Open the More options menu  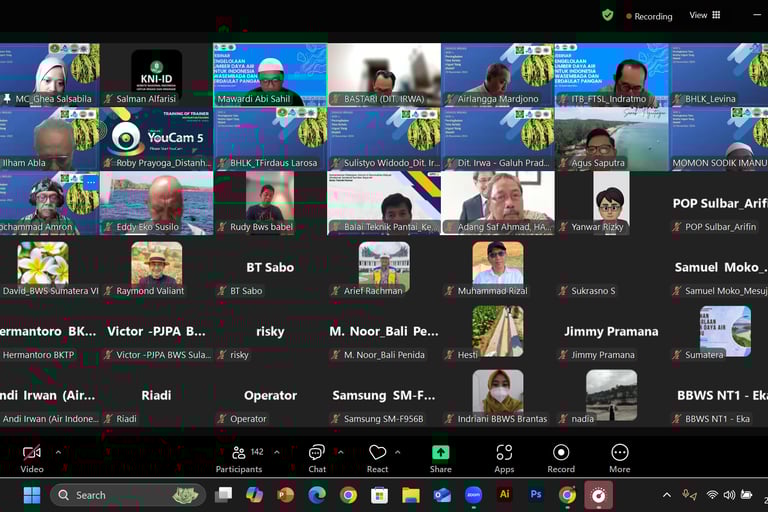pos(620,459)
